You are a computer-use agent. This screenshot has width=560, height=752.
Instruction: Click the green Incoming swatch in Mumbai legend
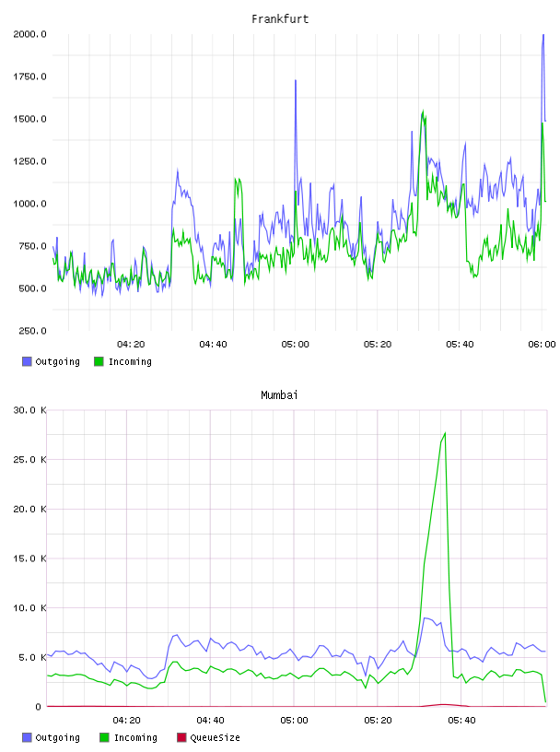[104, 737]
